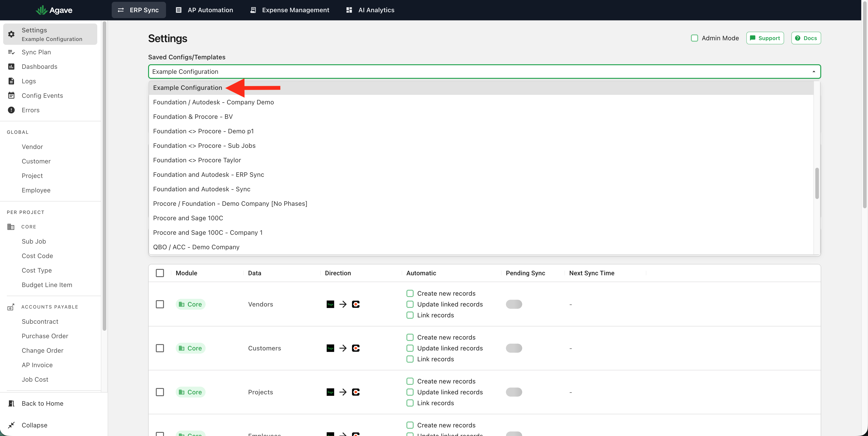Toggle Pending Sync switch for Customers
868x436 pixels.
[x=514, y=348]
